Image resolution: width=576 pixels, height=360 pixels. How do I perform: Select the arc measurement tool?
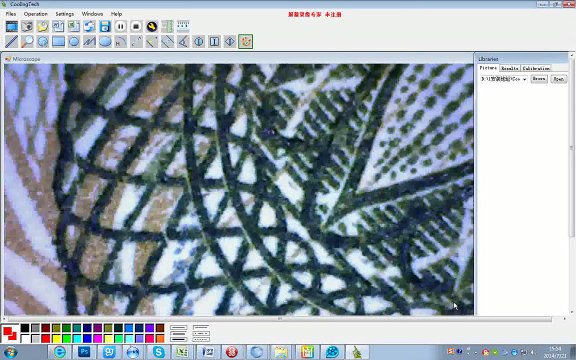pos(120,42)
